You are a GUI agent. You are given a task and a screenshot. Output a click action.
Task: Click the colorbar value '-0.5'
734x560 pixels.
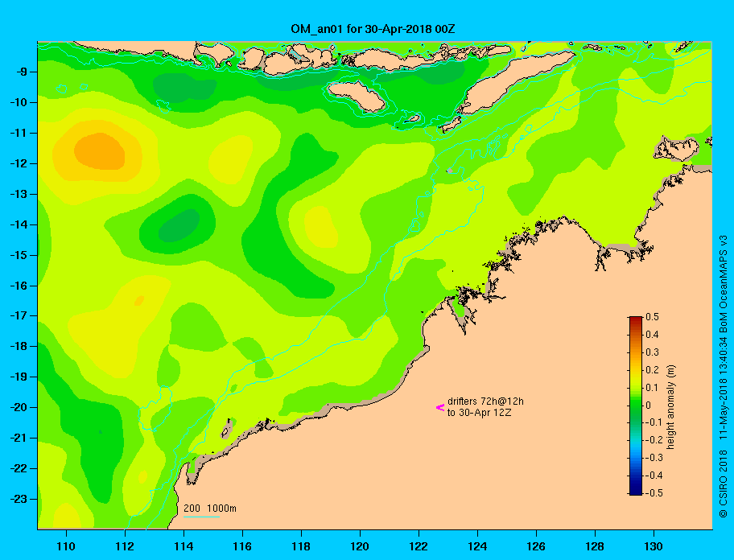pyautogui.click(x=654, y=493)
